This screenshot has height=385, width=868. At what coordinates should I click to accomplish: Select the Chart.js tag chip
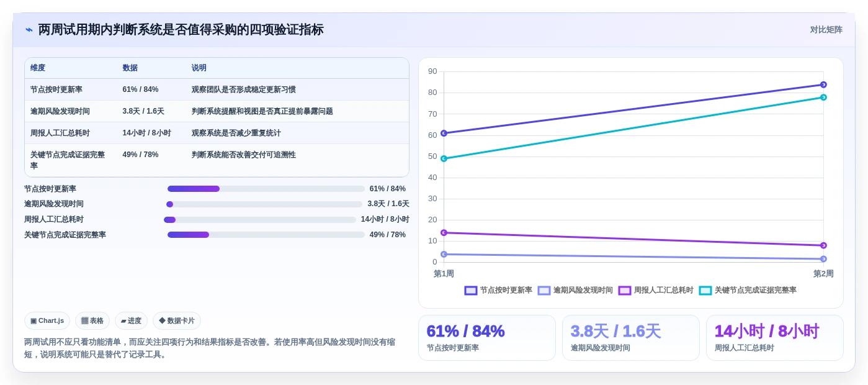[x=47, y=320]
